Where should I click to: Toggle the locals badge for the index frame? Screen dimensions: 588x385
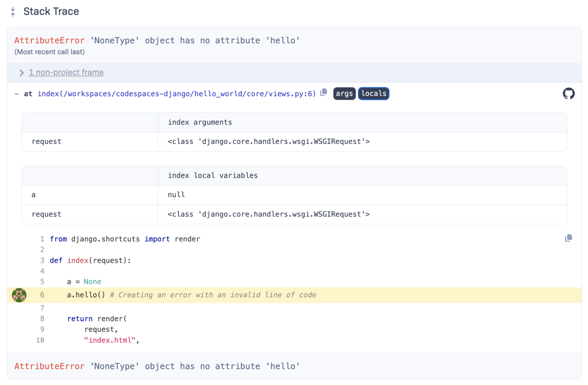[374, 94]
